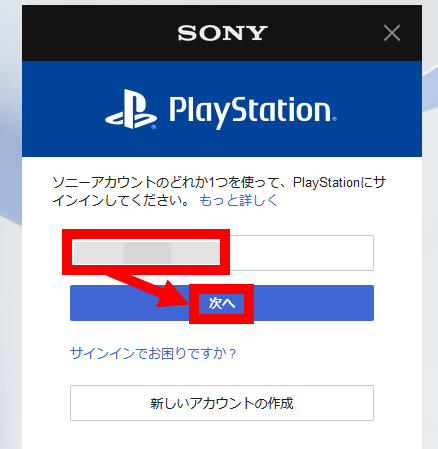Click the empty right part of the email field
Viewport: 438px width, 449px height.
click(302, 253)
